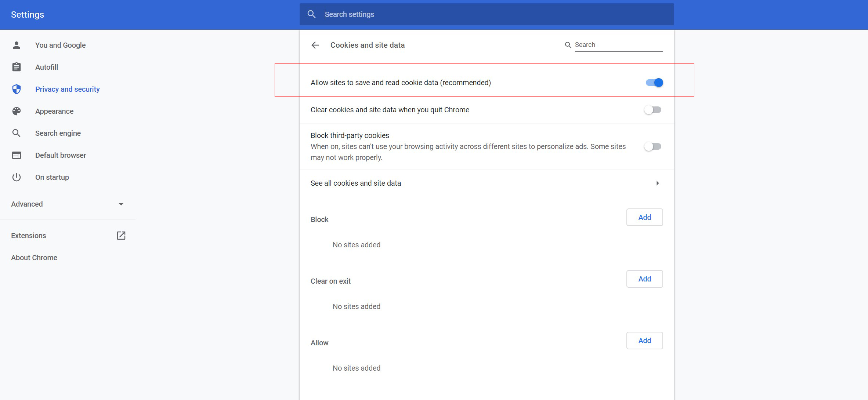The width and height of the screenshot is (868, 400).
Task: Click the Settings title in header
Action: pos(28,15)
